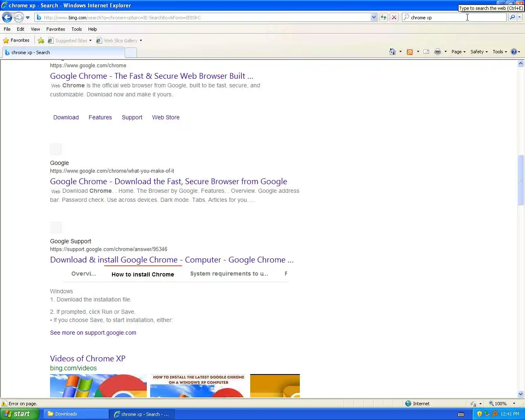Click the Features sitelink
525x420 pixels.
tap(100, 117)
